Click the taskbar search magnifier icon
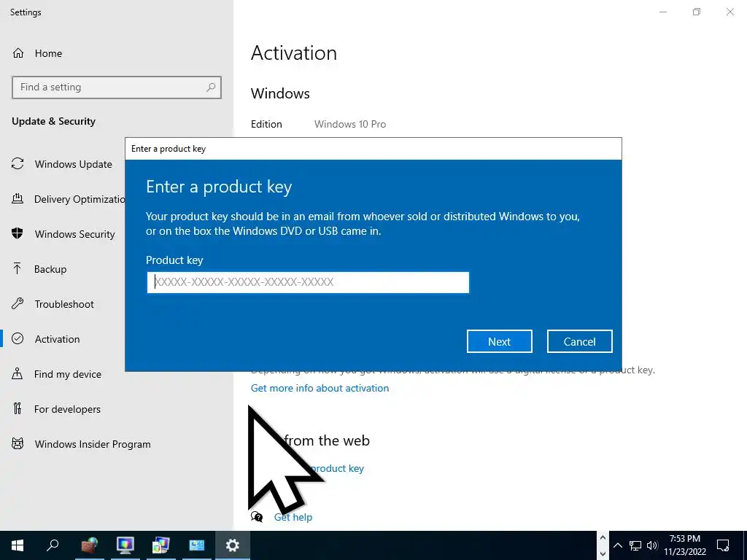Screen dimensions: 747x560 pos(53,545)
